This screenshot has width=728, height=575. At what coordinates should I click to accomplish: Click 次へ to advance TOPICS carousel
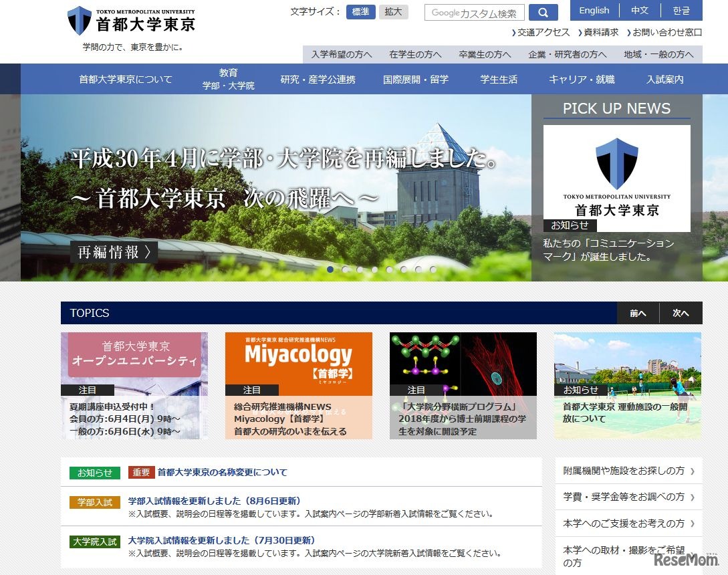click(680, 313)
